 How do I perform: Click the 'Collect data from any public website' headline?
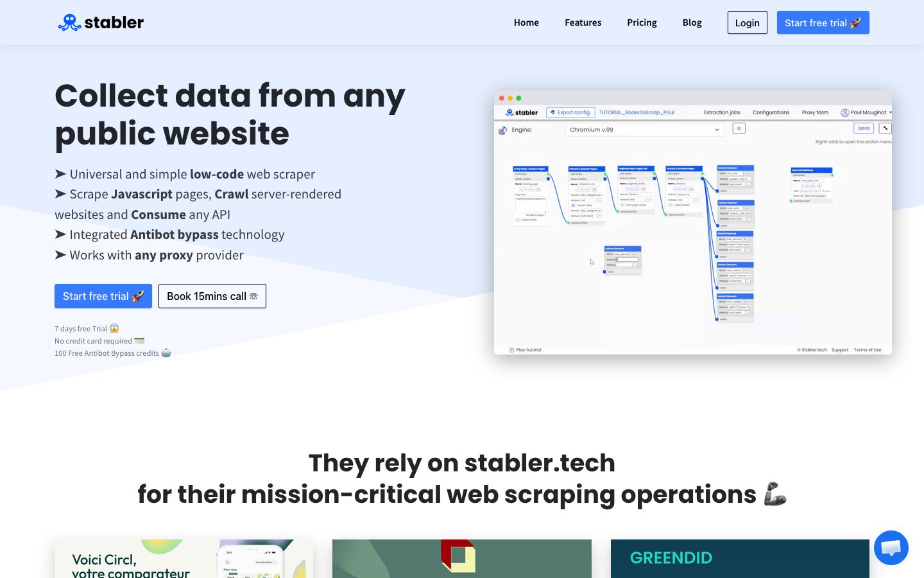click(x=230, y=114)
